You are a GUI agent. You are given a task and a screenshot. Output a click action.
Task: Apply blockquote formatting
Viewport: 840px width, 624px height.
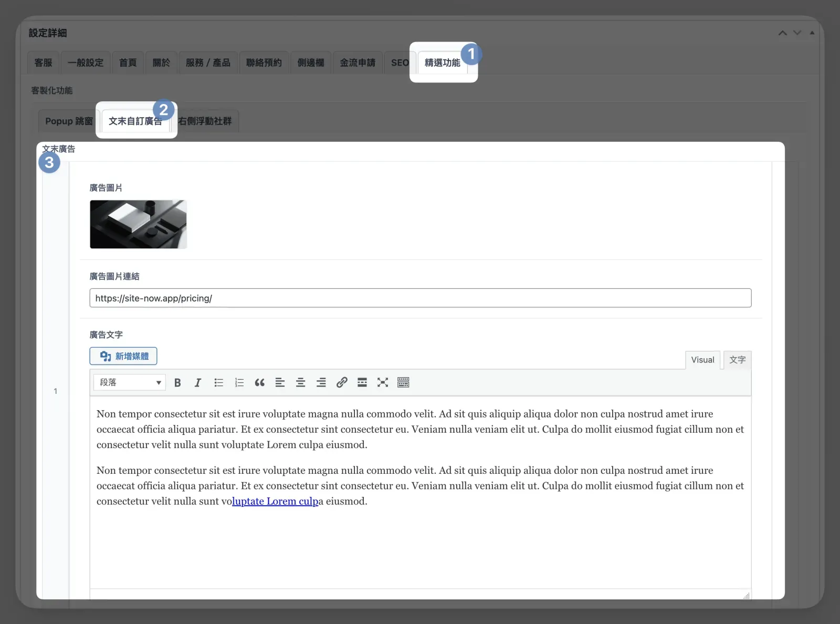click(259, 382)
